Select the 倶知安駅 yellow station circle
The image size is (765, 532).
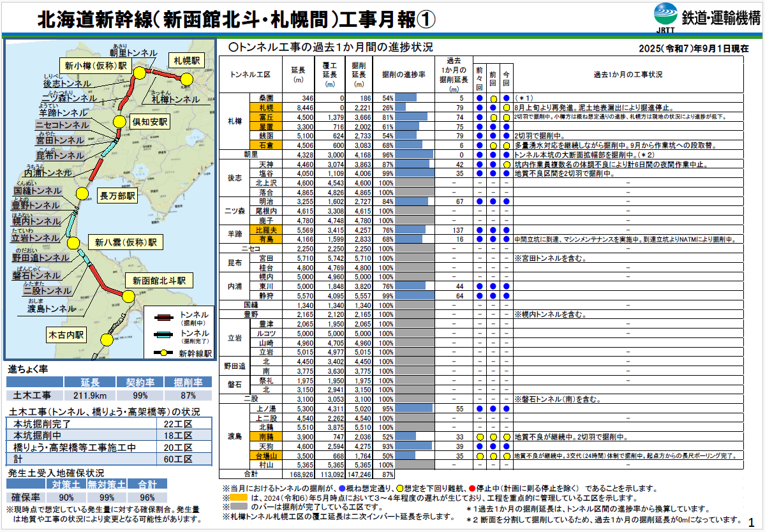pos(119,122)
